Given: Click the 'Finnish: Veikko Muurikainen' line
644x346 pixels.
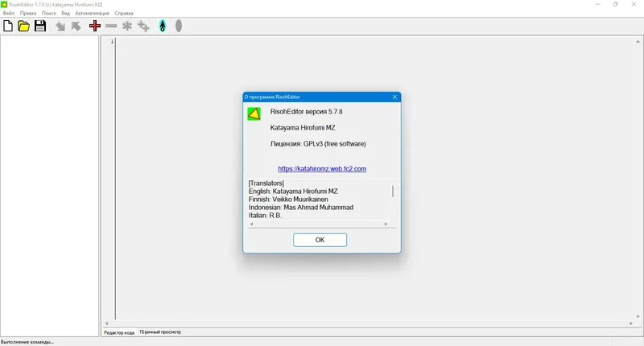Looking at the screenshot, I should click(288, 200).
